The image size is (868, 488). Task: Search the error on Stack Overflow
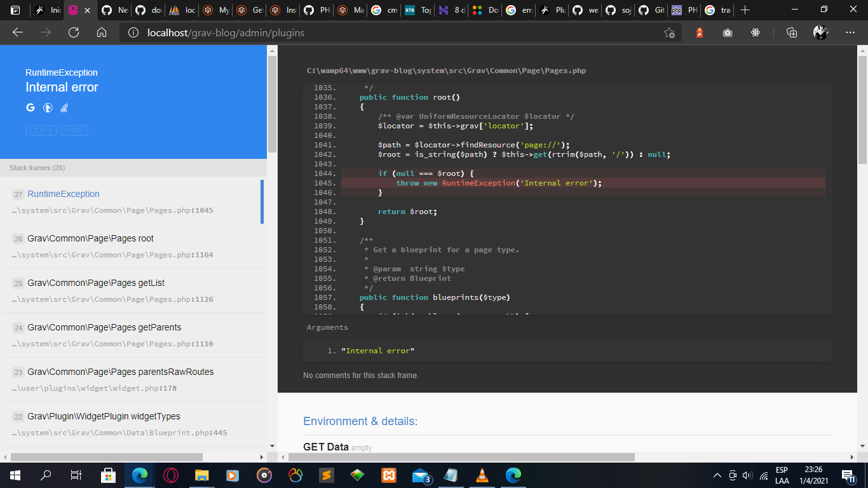[x=64, y=107]
